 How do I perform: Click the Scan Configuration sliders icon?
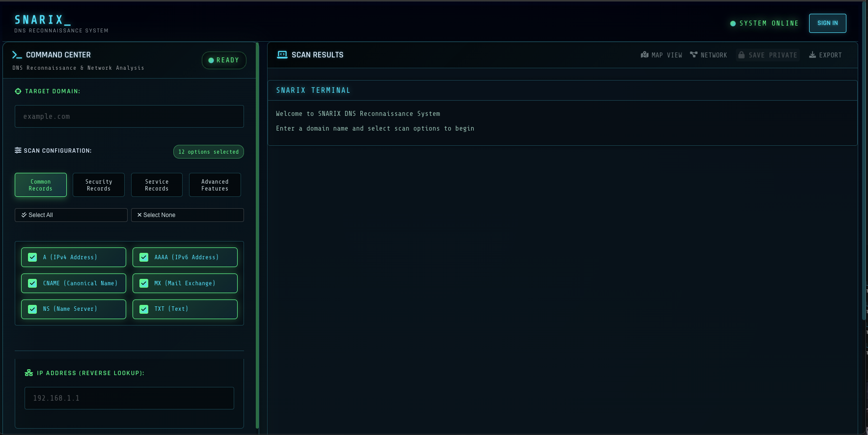(x=18, y=150)
